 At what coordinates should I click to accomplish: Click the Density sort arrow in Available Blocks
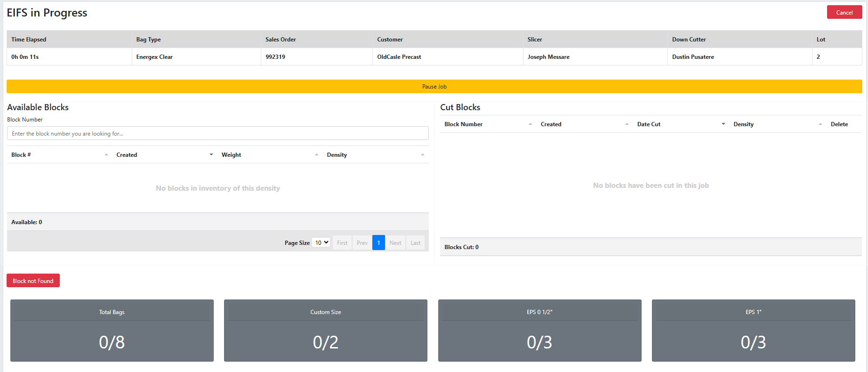(423, 155)
